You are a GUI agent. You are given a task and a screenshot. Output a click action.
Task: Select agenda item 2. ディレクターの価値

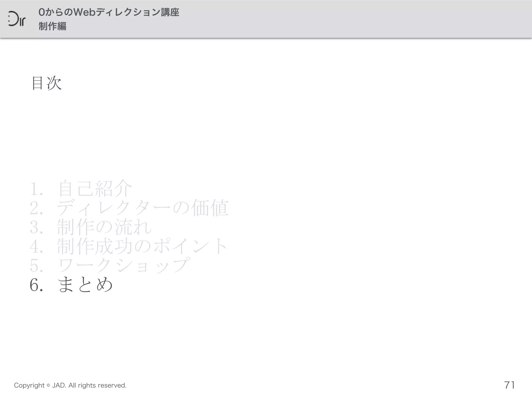pyautogui.click(x=129, y=208)
